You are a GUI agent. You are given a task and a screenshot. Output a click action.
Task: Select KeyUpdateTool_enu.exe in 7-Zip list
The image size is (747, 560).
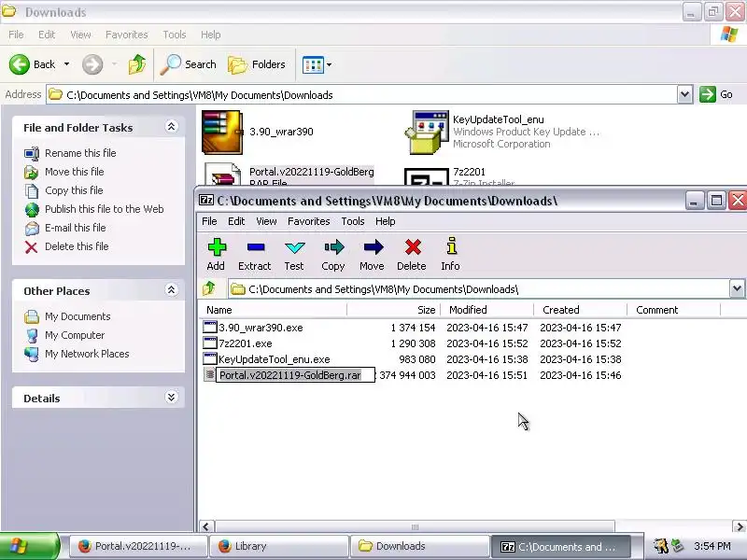pos(274,359)
